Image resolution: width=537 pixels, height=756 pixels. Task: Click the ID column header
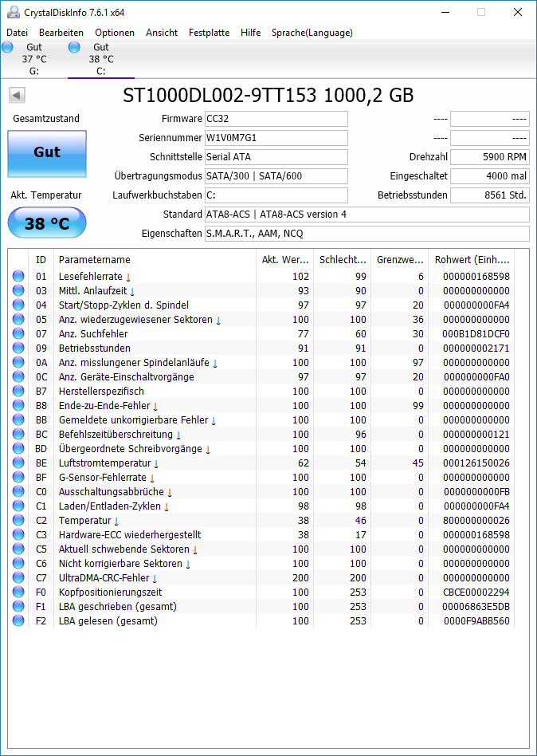41,259
